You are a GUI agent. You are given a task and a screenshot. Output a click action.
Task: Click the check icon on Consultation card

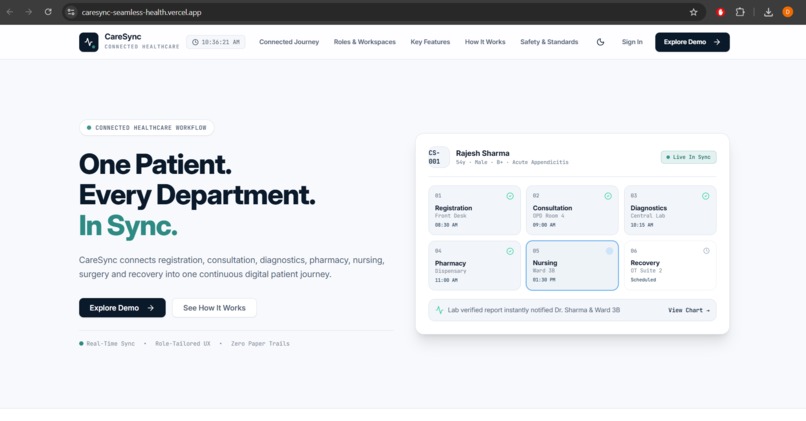[608, 196]
